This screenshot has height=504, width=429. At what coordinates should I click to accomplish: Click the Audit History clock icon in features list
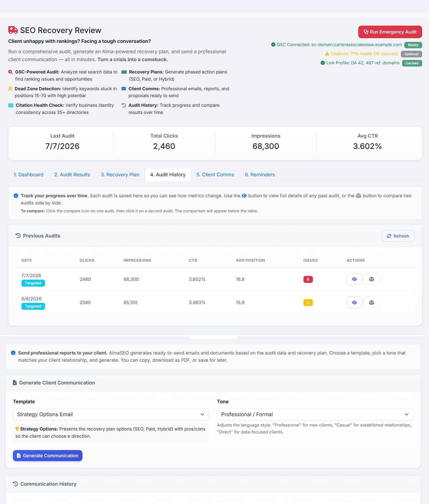(124, 105)
